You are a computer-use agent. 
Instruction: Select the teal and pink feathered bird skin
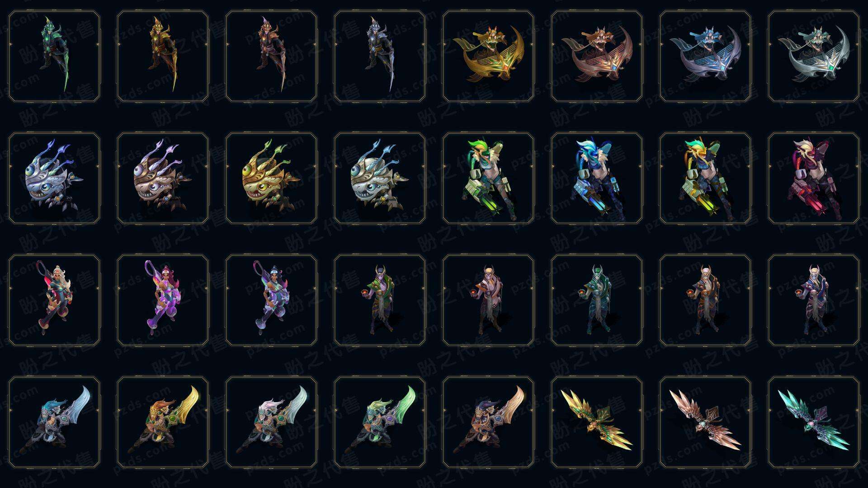(814, 422)
